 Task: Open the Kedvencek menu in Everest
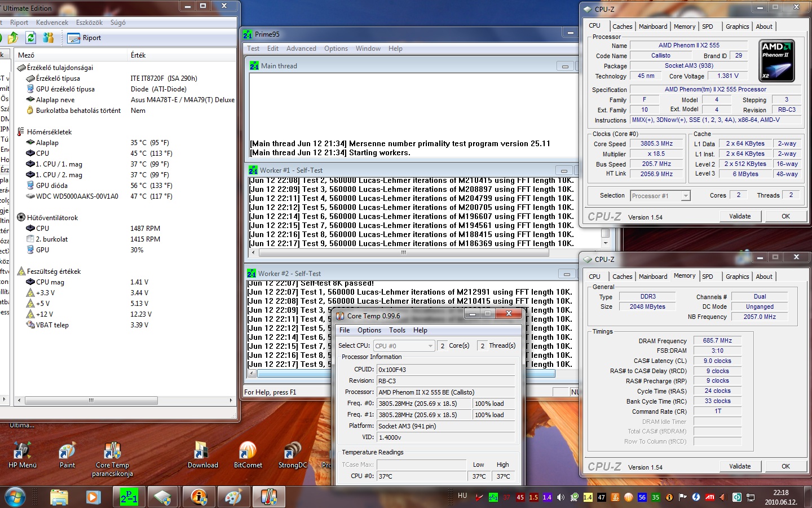coord(52,23)
